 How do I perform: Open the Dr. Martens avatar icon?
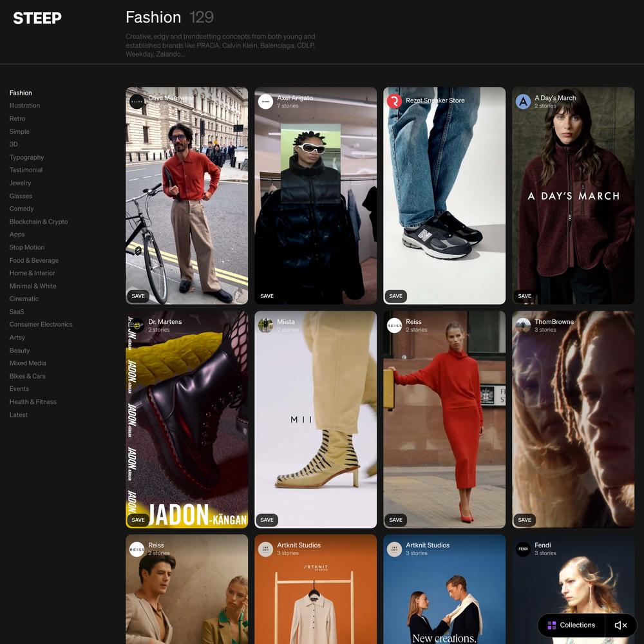point(137,325)
